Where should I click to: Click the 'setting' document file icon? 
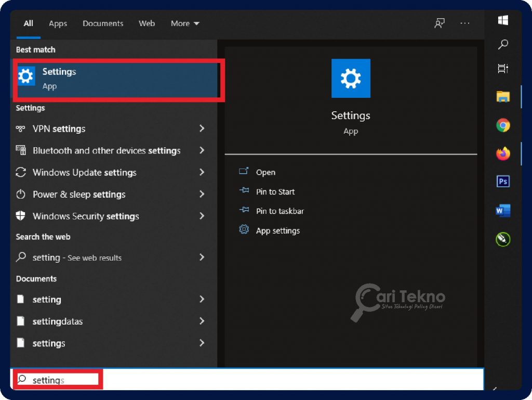(21, 299)
